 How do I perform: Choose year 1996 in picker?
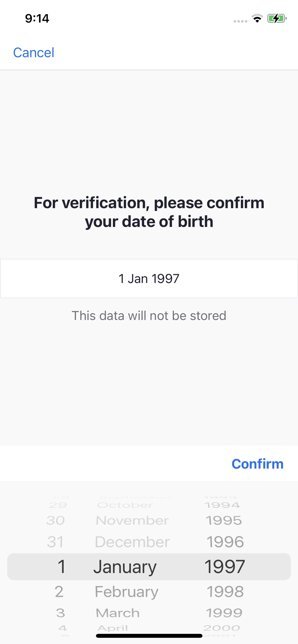click(x=225, y=542)
